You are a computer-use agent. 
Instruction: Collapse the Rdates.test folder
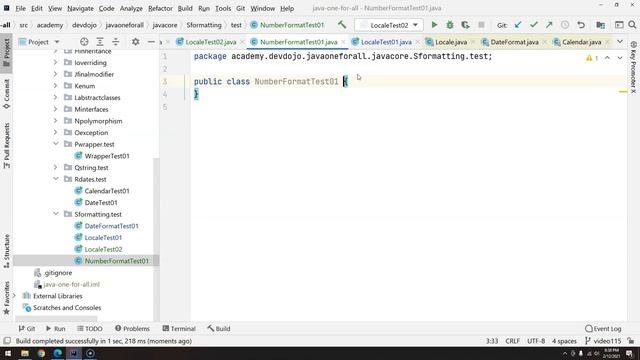click(x=56, y=179)
